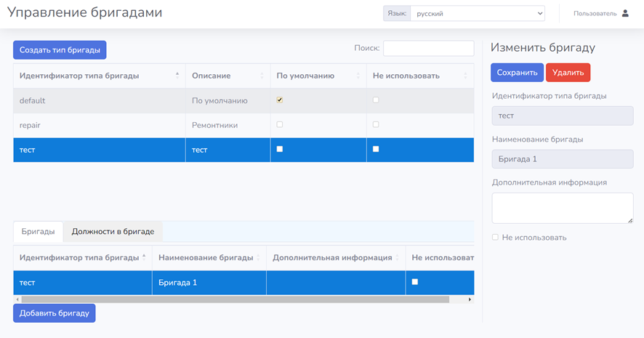The image size is (644, 338).
Task: Toggle Не использовать checkbox for repair row
Action: 376,124
